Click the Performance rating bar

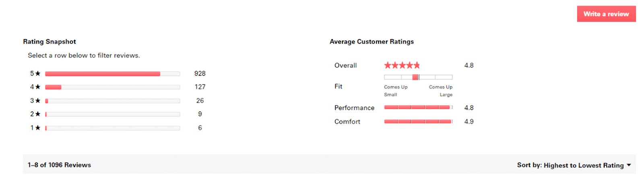[418, 108]
